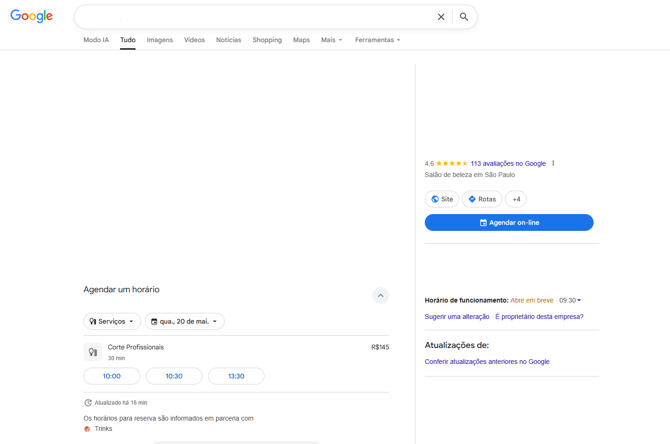Select the 10:30 time slot

(x=174, y=376)
